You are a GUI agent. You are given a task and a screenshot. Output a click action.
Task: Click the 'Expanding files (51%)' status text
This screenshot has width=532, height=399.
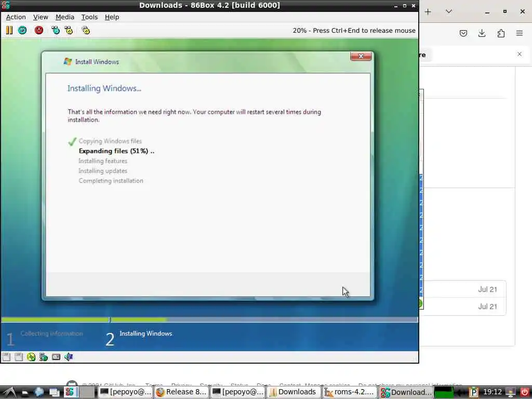pyautogui.click(x=116, y=151)
